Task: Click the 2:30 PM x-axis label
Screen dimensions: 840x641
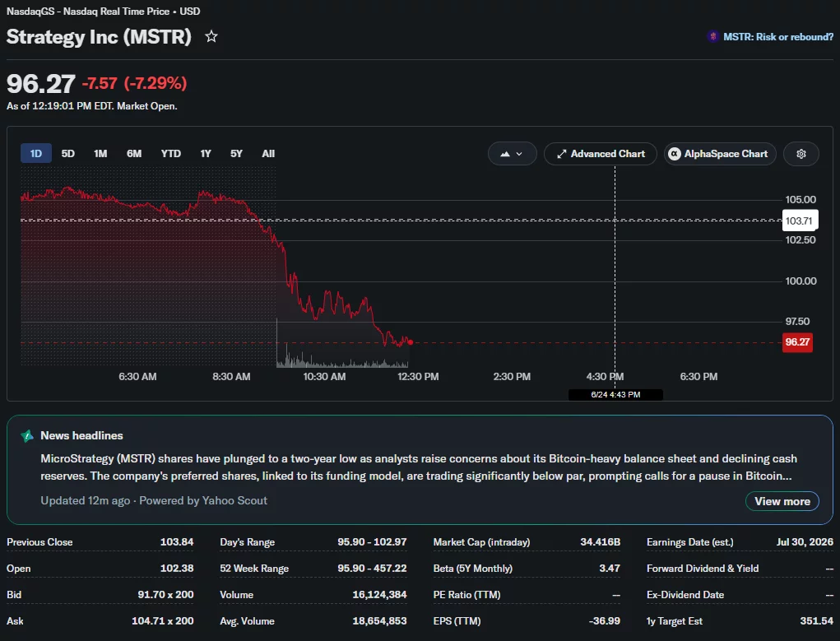Action: pos(512,377)
